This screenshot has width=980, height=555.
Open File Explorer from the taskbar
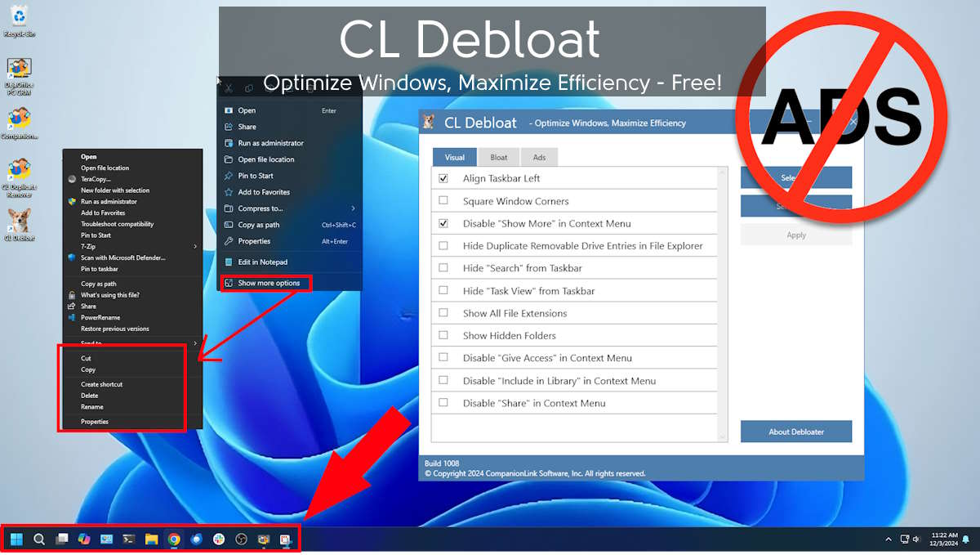click(151, 539)
